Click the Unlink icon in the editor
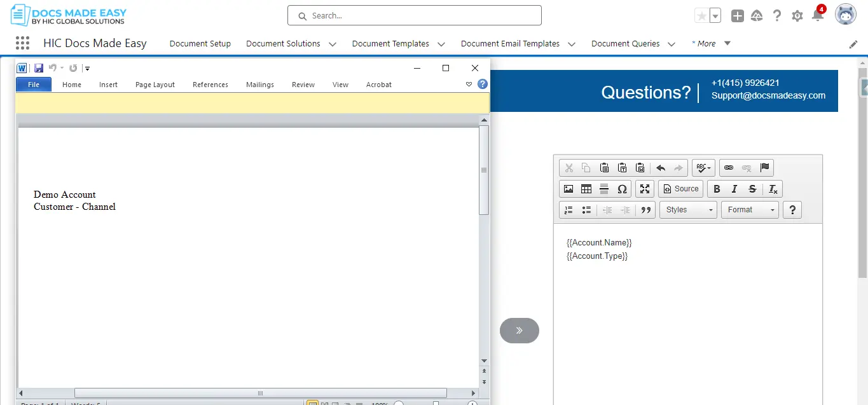868x405 pixels. (x=747, y=168)
